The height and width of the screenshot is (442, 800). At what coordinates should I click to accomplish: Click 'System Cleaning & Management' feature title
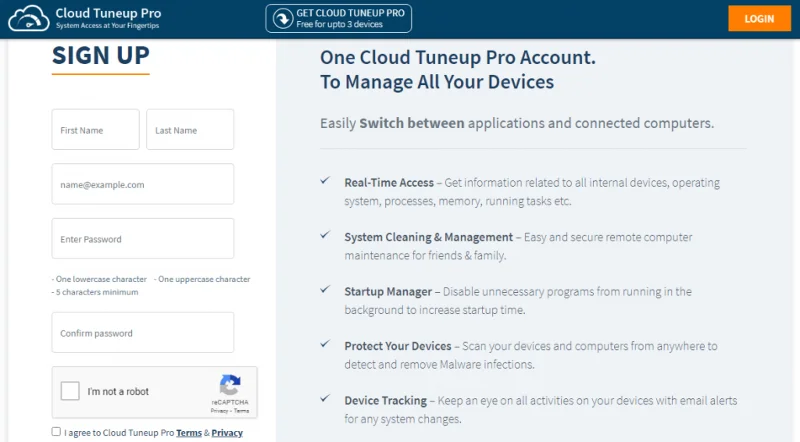429,237
